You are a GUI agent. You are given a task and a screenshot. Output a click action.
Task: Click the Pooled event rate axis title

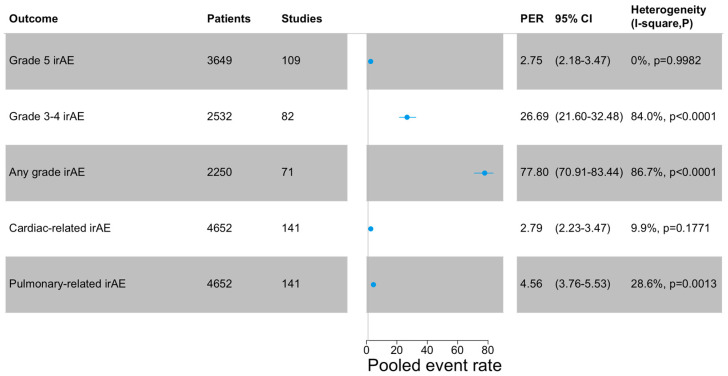(x=435, y=365)
